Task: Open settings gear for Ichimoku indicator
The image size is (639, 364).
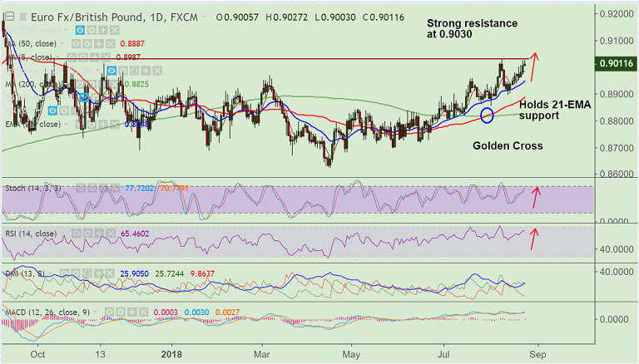Action: point(123,71)
